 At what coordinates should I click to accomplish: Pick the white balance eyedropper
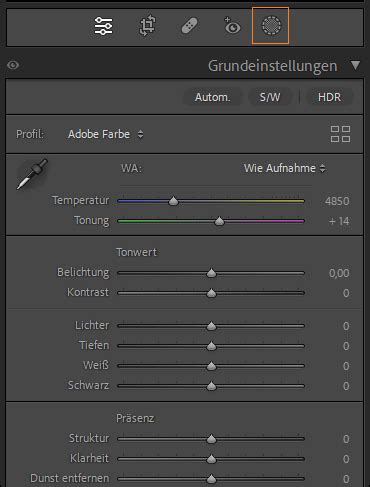click(32, 174)
